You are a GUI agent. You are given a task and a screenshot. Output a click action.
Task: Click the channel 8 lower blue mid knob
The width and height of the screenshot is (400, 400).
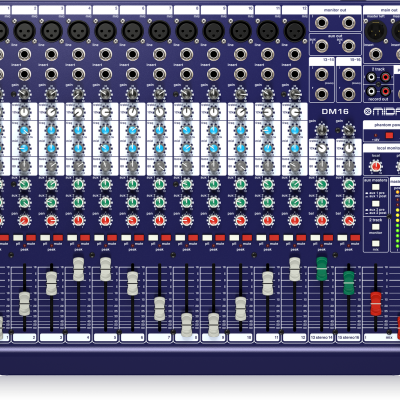click(x=187, y=148)
